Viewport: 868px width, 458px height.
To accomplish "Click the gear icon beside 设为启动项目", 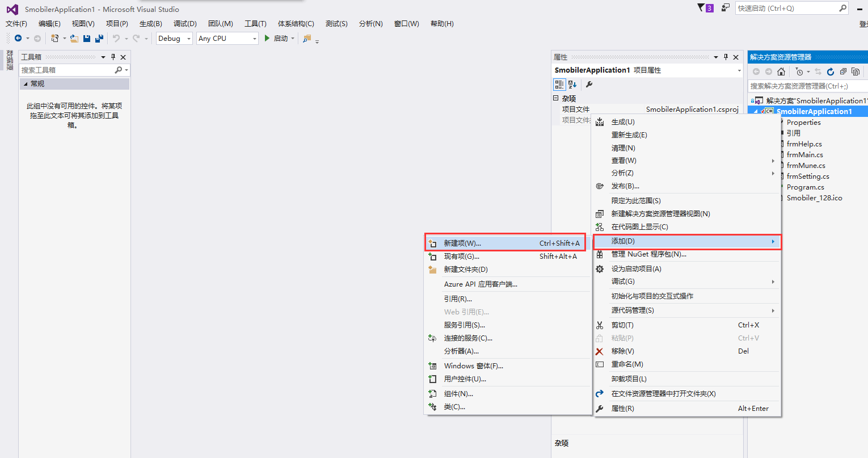I will point(600,268).
